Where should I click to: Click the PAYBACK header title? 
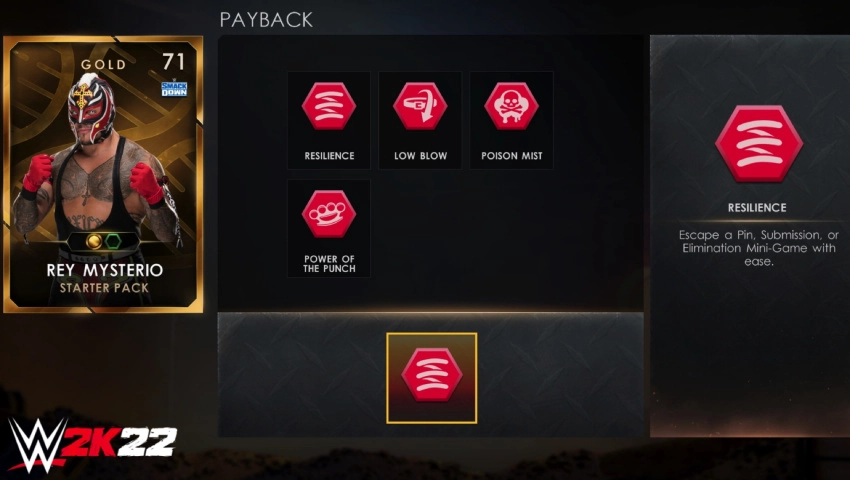click(x=266, y=20)
